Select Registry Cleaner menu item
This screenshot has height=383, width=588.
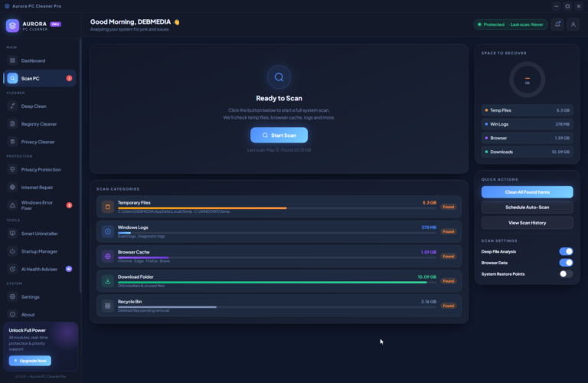(40, 124)
